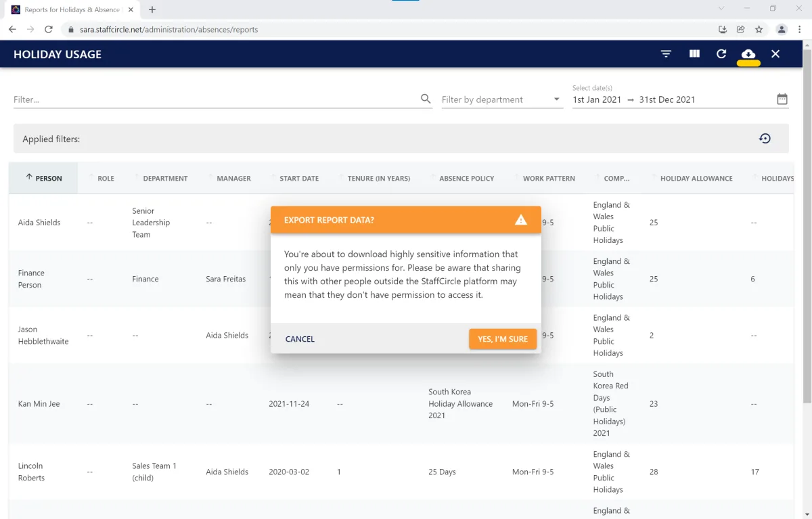Sort by Manager column header
Image resolution: width=812 pixels, height=519 pixels.
click(x=233, y=179)
